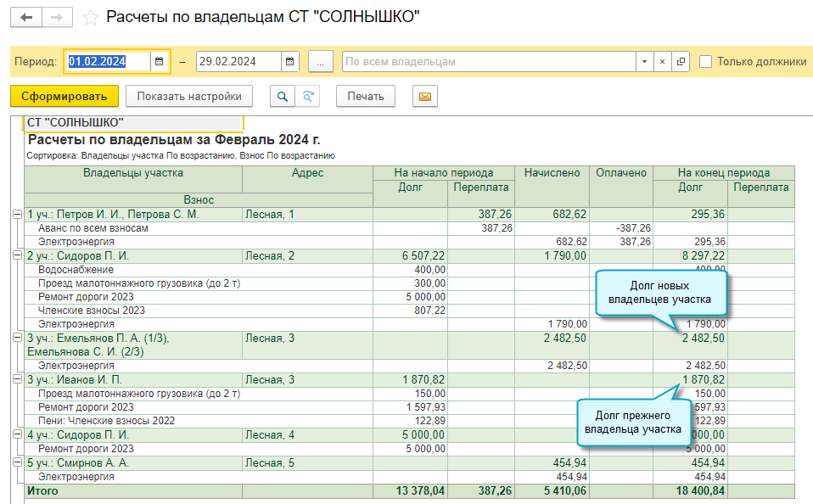Click the Печать button
The height and width of the screenshot is (504, 813).
coord(366,97)
